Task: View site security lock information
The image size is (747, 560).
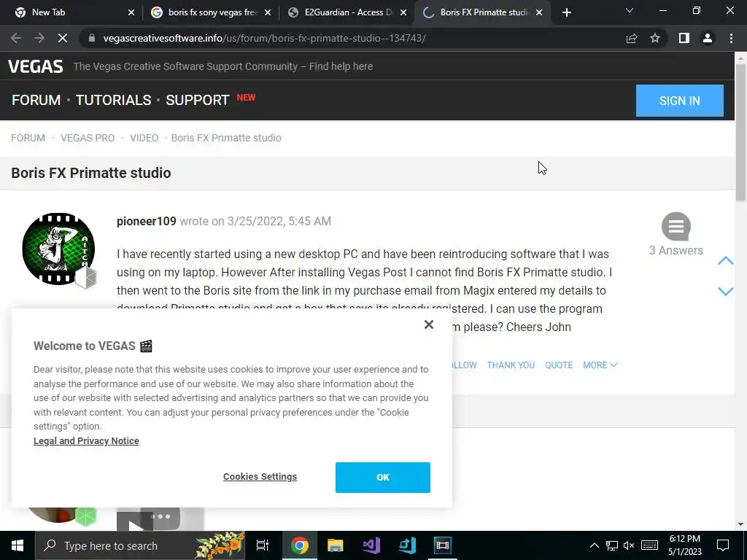Action: (92, 38)
